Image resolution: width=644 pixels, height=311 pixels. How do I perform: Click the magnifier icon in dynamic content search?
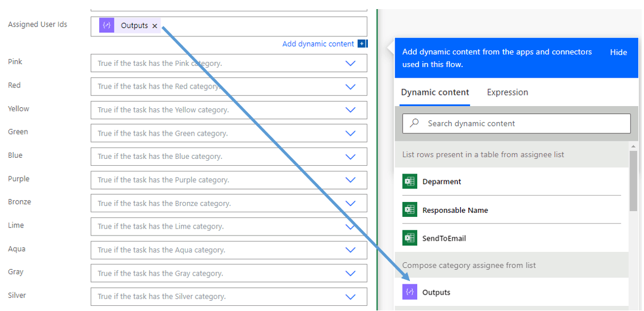pos(414,123)
